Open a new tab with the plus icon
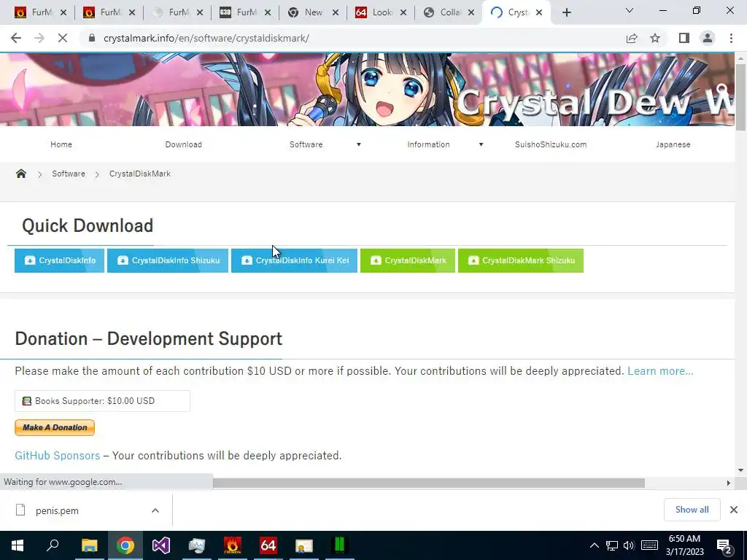747x560 pixels. click(x=566, y=13)
